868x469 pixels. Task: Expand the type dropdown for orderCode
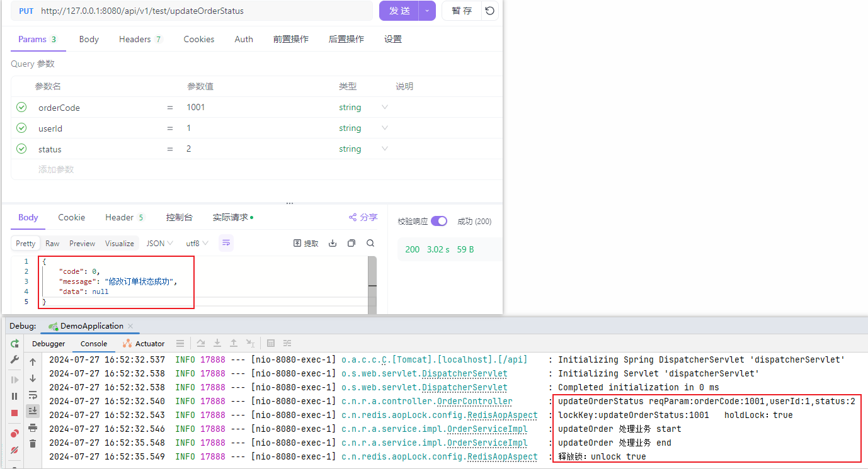click(385, 107)
